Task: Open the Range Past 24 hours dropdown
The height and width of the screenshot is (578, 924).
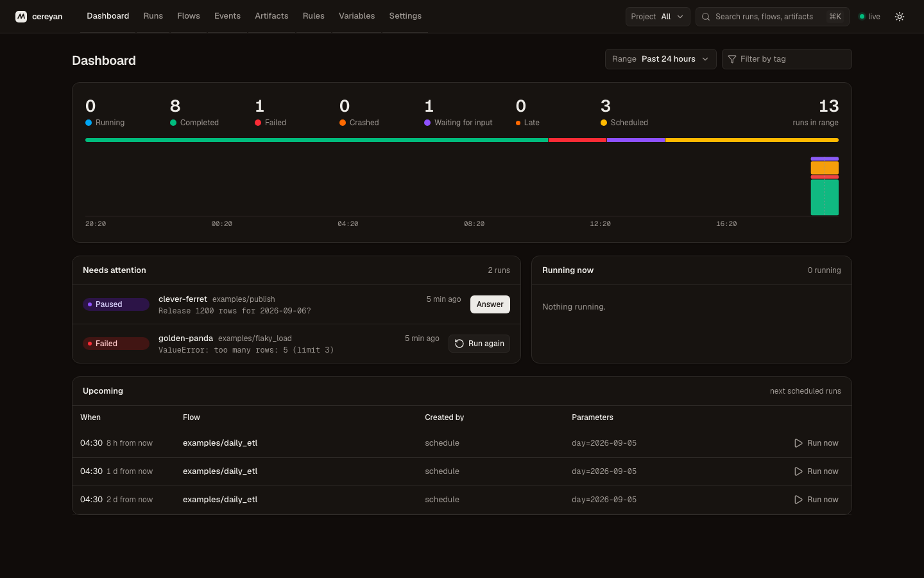Action: click(660, 59)
